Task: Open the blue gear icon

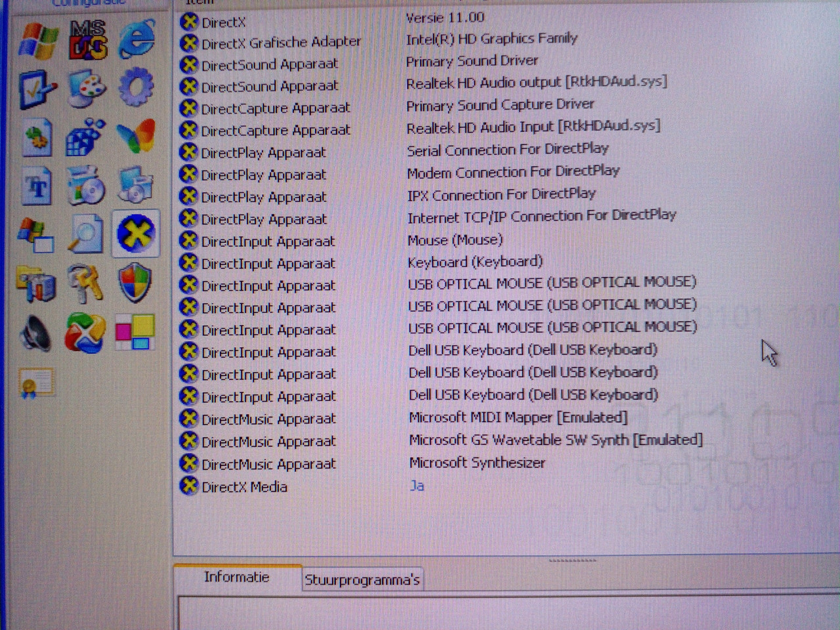Action: (x=136, y=88)
